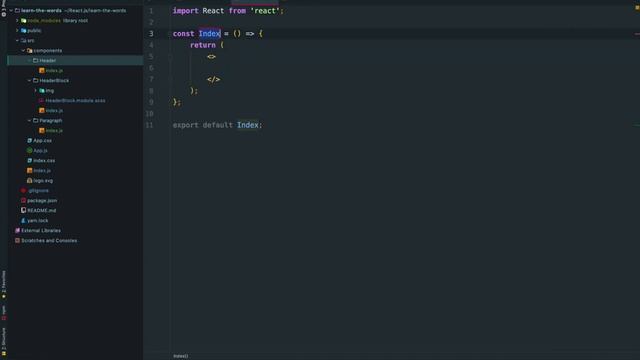Screen dimensions: 640x360
Task: Open index.js directly under src
Action: click(x=42, y=171)
